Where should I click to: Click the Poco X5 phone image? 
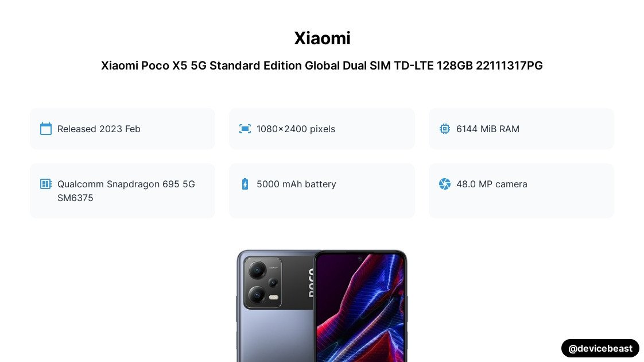(x=322, y=306)
